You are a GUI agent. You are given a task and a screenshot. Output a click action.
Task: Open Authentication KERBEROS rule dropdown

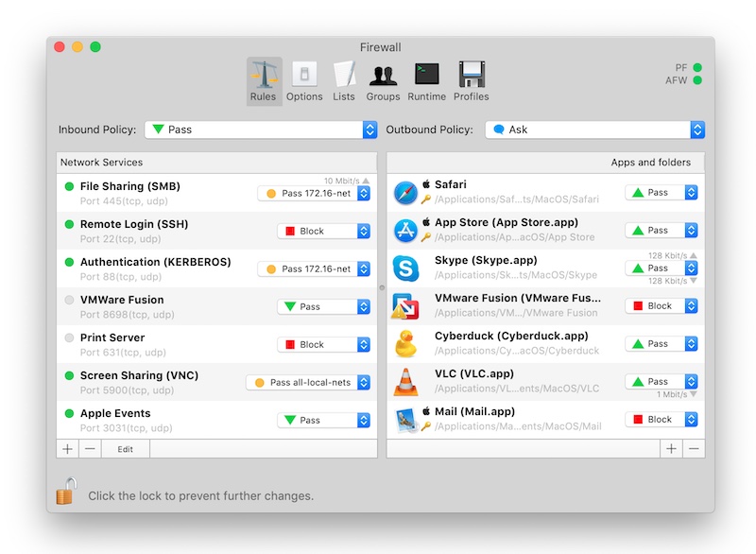click(314, 269)
